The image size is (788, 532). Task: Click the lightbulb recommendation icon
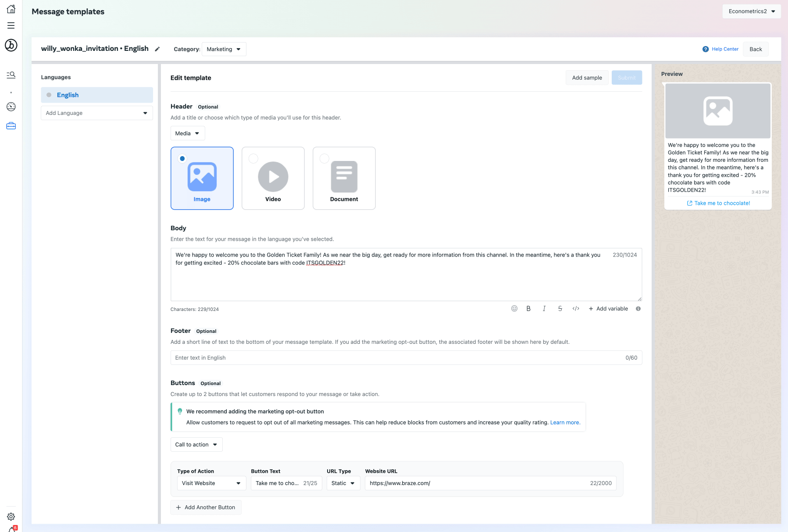pos(180,411)
